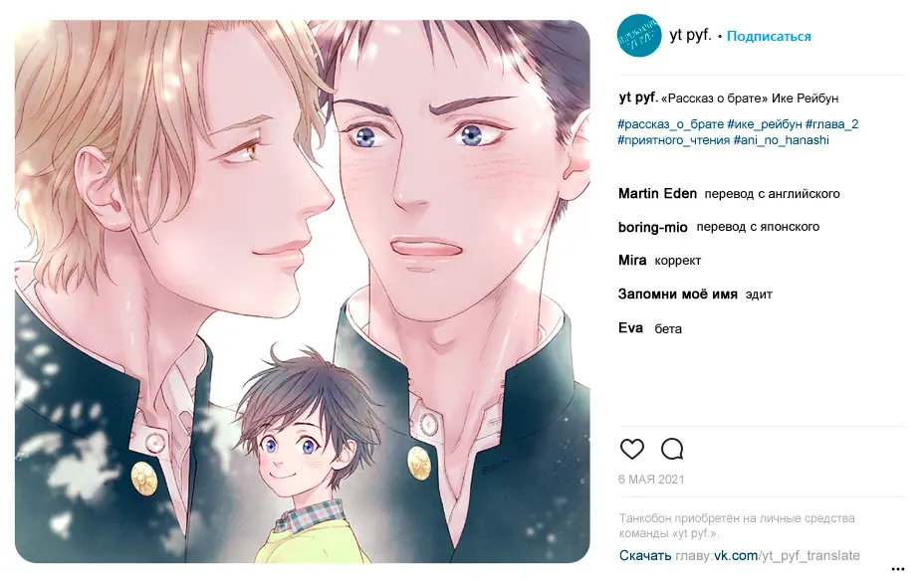Open hashtag #ике_рейбун

coord(765,124)
